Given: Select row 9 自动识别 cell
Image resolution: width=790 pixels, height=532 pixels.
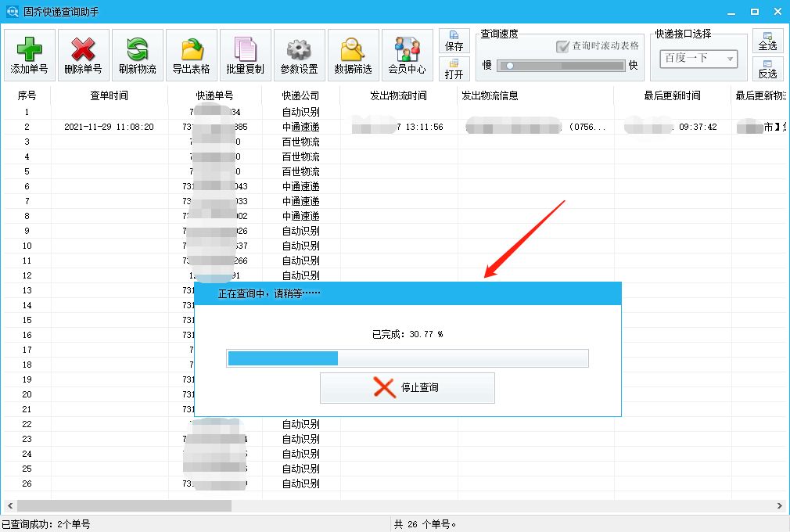Looking at the screenshot, I should click(x=301, y=231).
